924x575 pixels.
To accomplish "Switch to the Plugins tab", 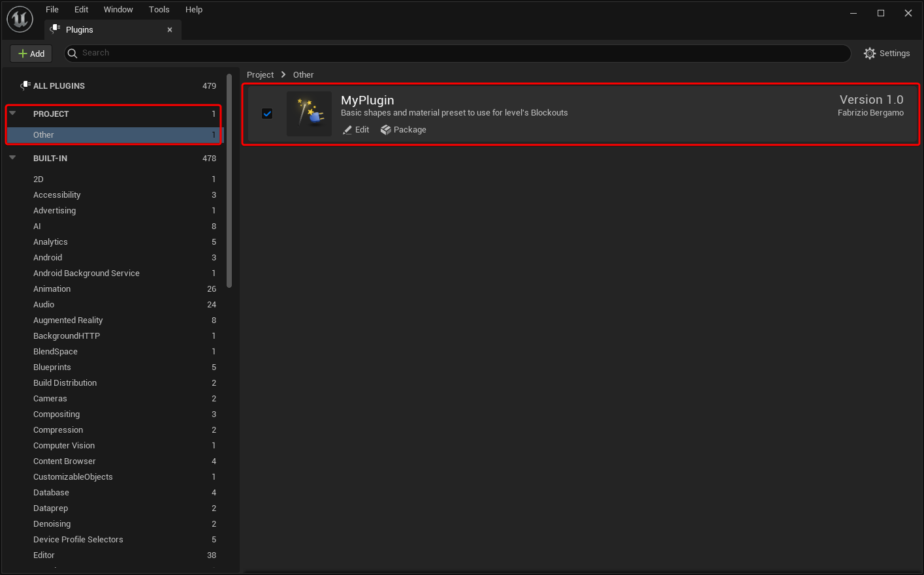I will tap(113, 29).
